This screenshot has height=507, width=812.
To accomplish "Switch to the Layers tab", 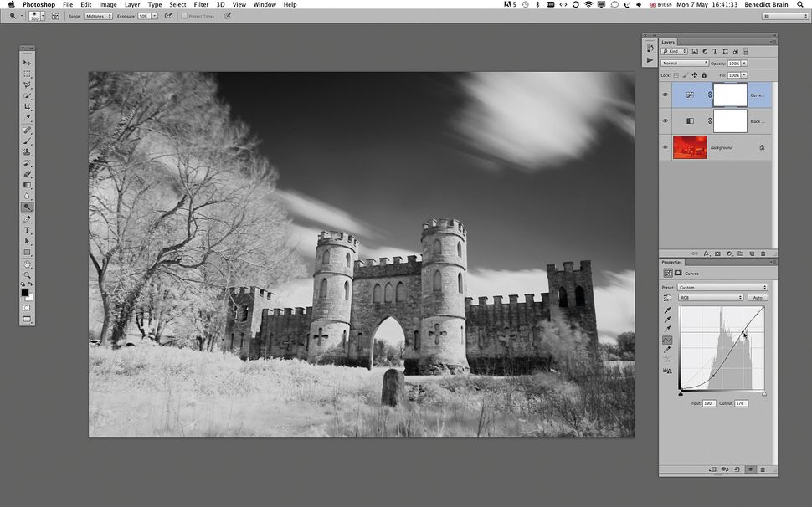I will tap(668, 42).
